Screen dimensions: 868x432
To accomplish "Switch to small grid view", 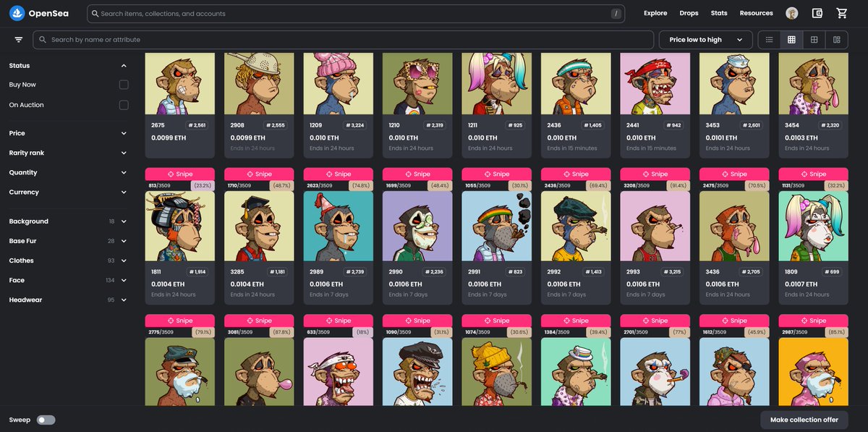I will (791, 40).
